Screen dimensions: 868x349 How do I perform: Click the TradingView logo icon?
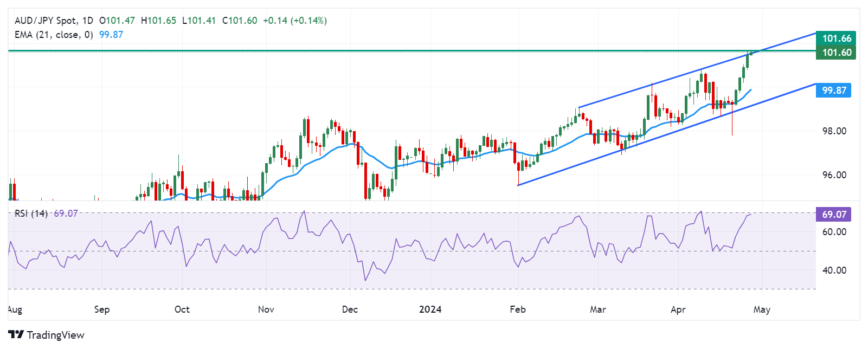[x=16, y=335]
